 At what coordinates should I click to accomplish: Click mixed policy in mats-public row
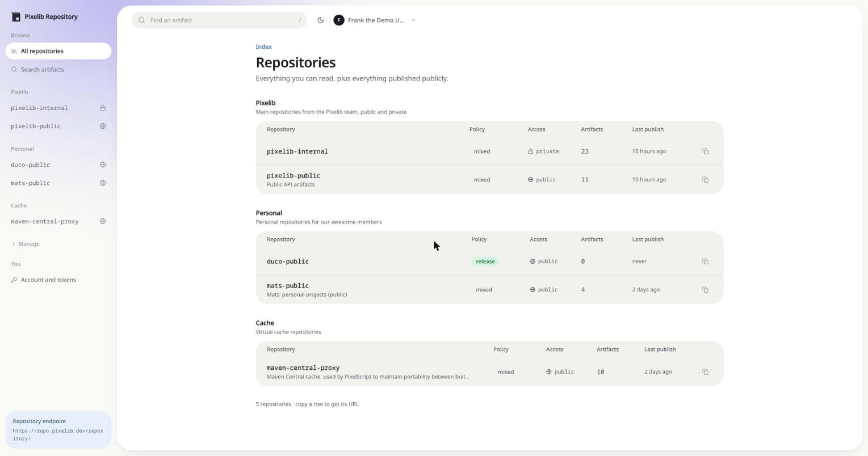coord(484,290)
